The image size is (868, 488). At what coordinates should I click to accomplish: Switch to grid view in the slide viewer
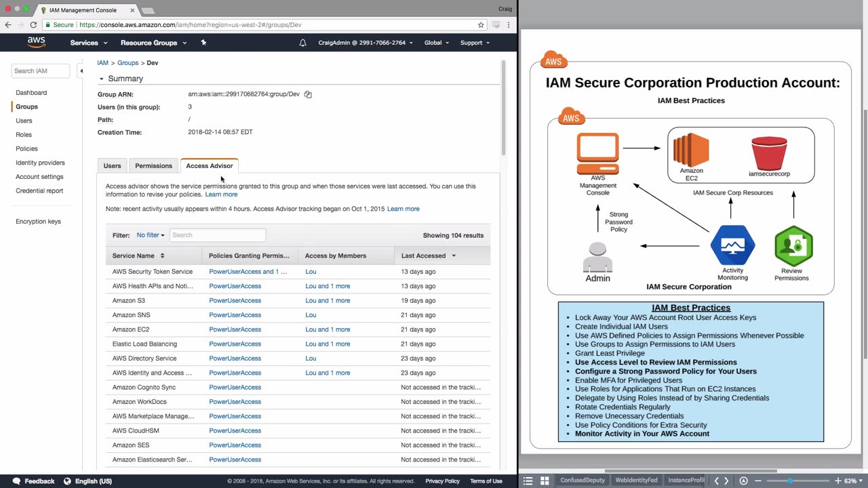click(544, 481)
